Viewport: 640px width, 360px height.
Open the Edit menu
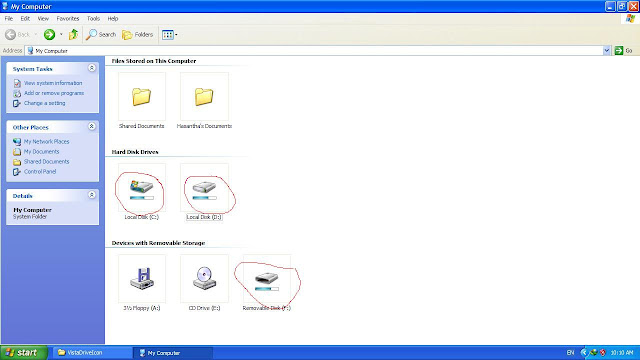coord(25,19)
